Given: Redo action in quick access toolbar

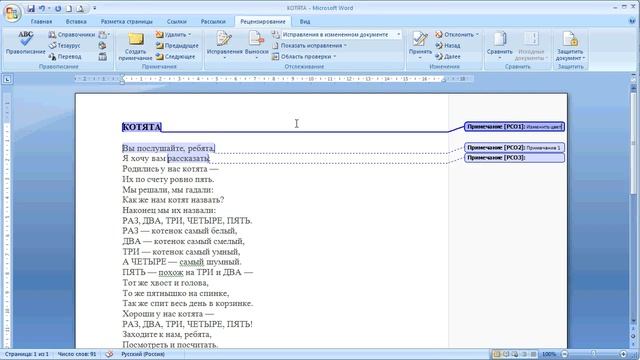Looking at the screenshot, I should click(58, 8).
